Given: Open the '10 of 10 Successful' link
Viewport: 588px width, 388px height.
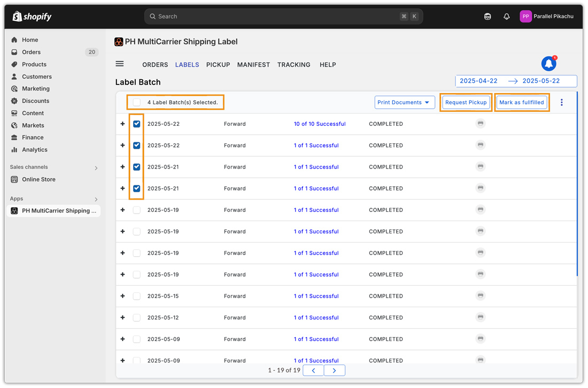Looking at the screenshot, I should 320,124.
